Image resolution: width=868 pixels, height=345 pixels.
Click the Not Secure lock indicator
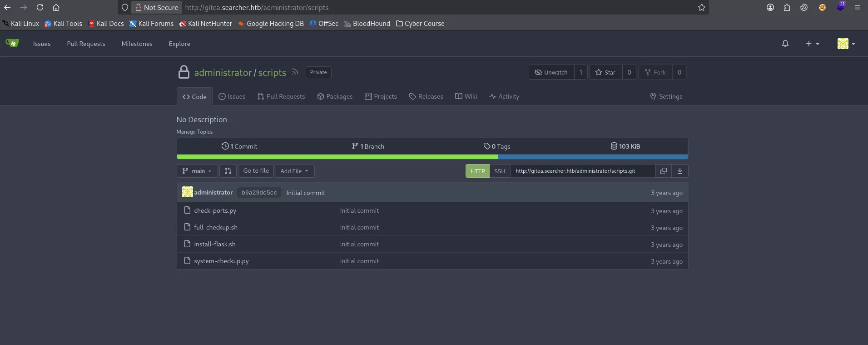(157, 7)
